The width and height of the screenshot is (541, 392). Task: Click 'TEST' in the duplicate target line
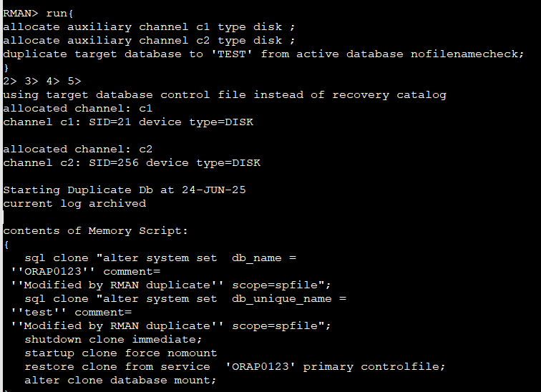232,54
